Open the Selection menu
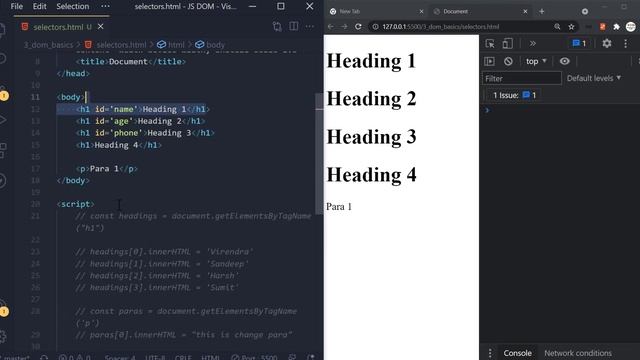Viewport: 640px width, 360px height. 73,7
